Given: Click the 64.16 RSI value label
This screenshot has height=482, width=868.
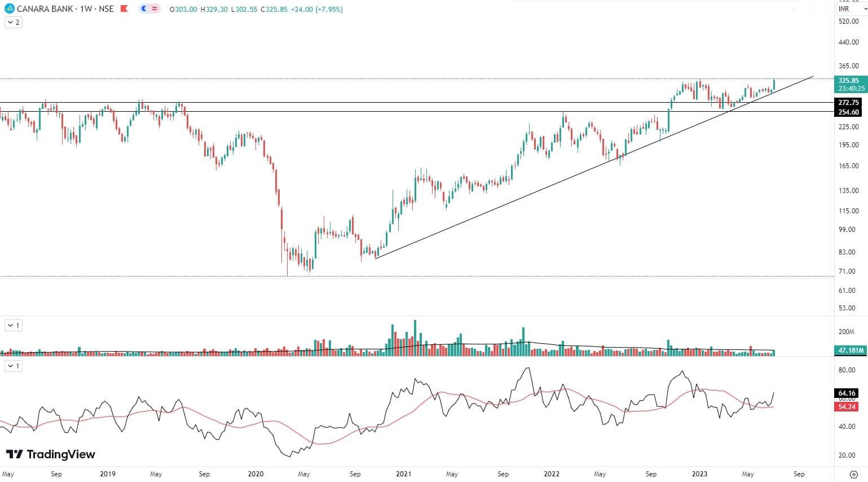Looking at the screenshot, I should coord(847,393).
